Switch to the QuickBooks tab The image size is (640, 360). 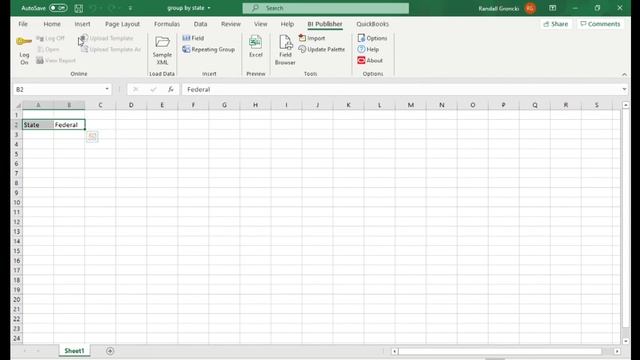point(372,24)
